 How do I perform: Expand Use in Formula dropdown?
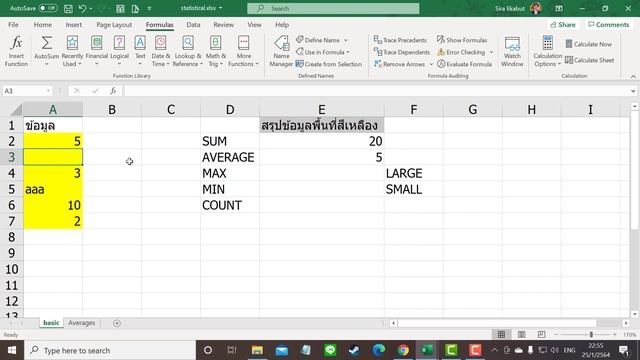pos(348,52)
